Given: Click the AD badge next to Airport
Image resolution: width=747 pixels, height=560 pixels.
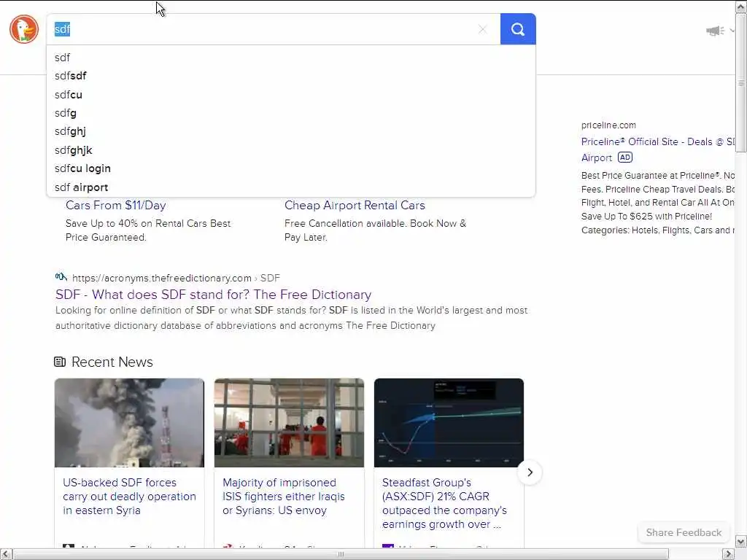Looking at the screenshot, I should [x=625, y=157].
